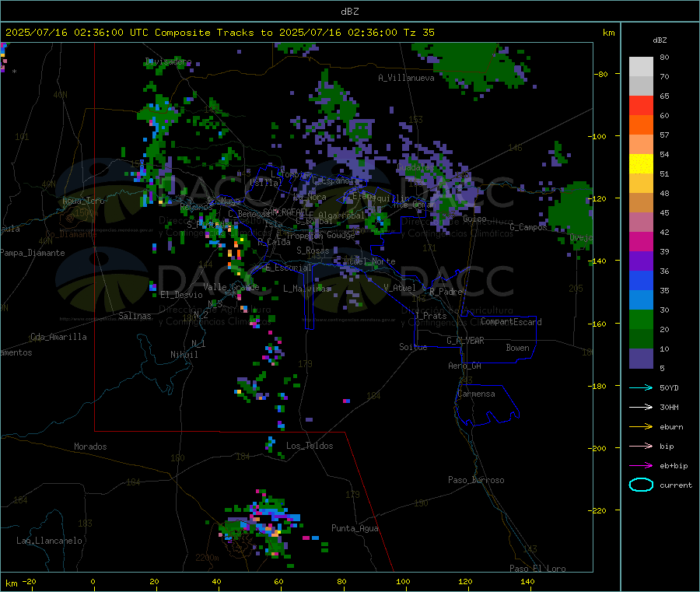This screenshot has width=700, height=592.
Task: Click the 'Lag.Llancanelo' map label
Action: (x=49, y=541)
